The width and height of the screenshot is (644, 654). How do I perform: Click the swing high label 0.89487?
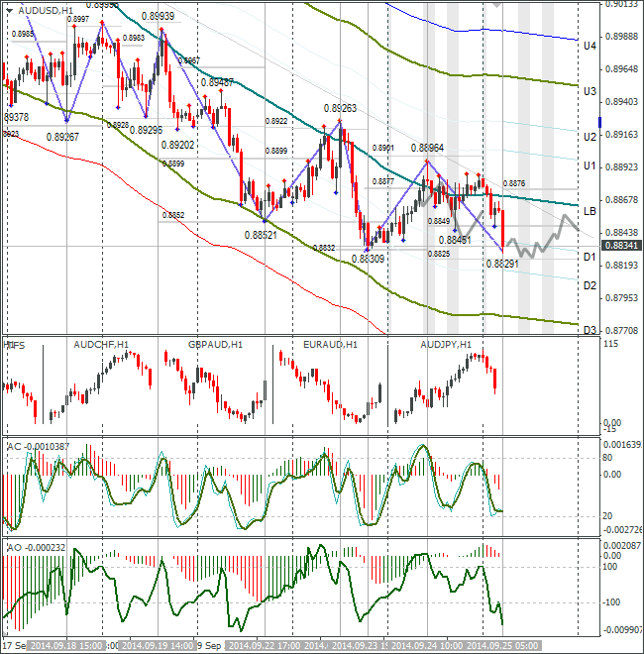(x=217, y=82)
